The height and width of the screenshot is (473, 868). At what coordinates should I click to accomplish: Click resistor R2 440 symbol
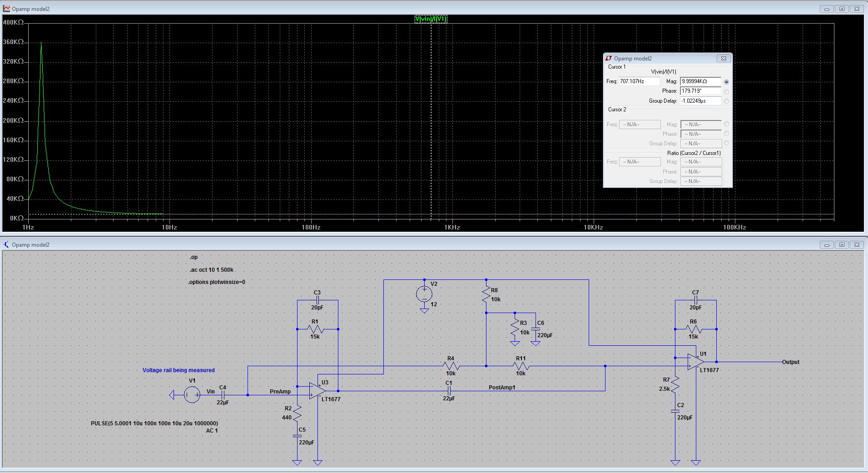tap(297, 413)
